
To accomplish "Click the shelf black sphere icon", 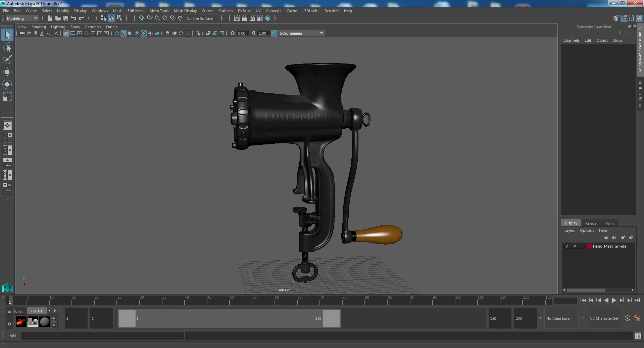I will click(45, 322).
